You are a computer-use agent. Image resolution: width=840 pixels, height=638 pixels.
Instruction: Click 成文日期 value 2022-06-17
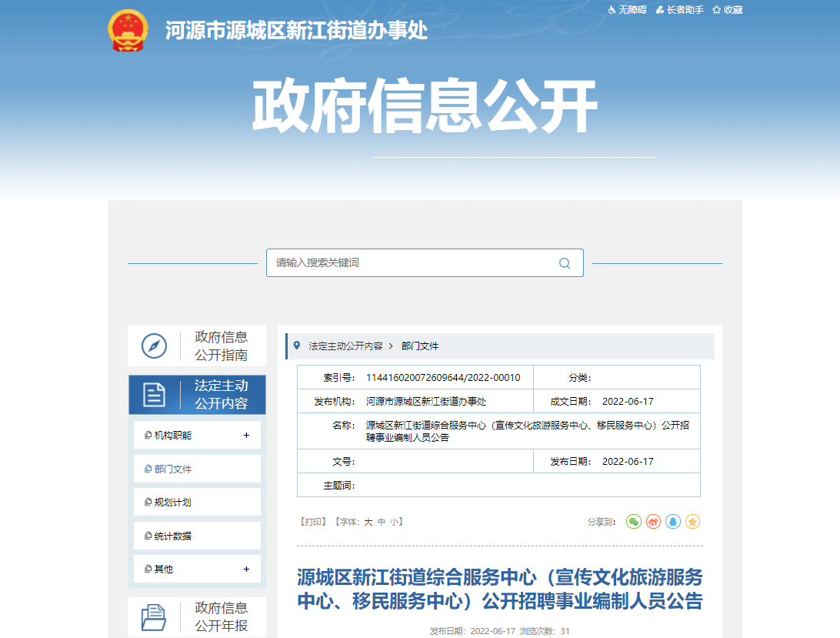[x=628, y=402]
